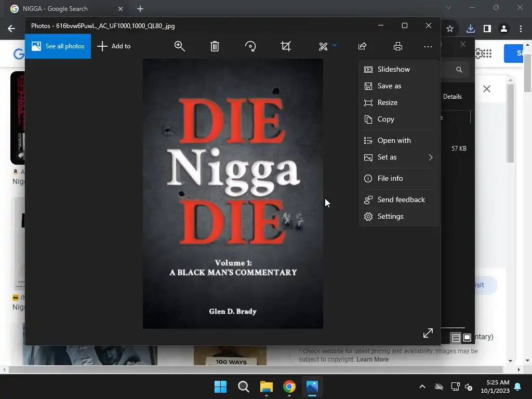Screen dimensions: 532x399
Task: Switch to the large thumbnails view icon
Action: [467, 338]
